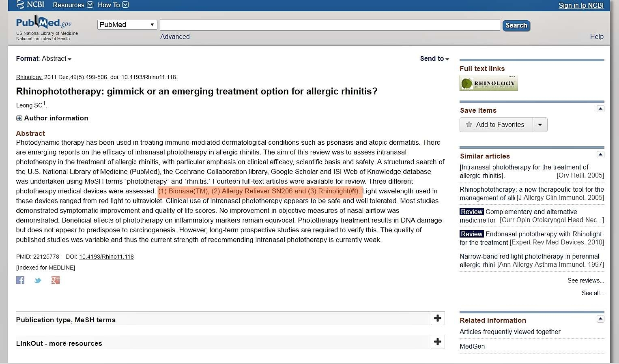619x364 pixels.
Task: Collapse the Save items panel
Action: pos(600,109)
